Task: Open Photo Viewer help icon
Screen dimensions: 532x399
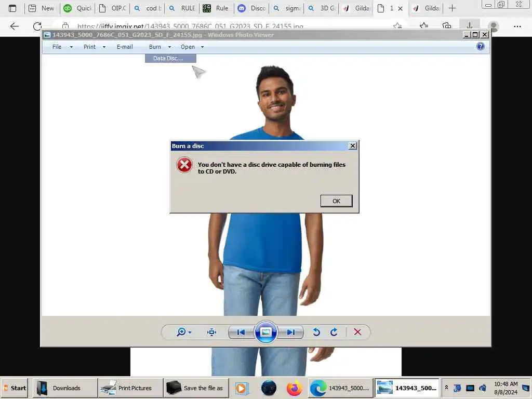Action: 480,46
